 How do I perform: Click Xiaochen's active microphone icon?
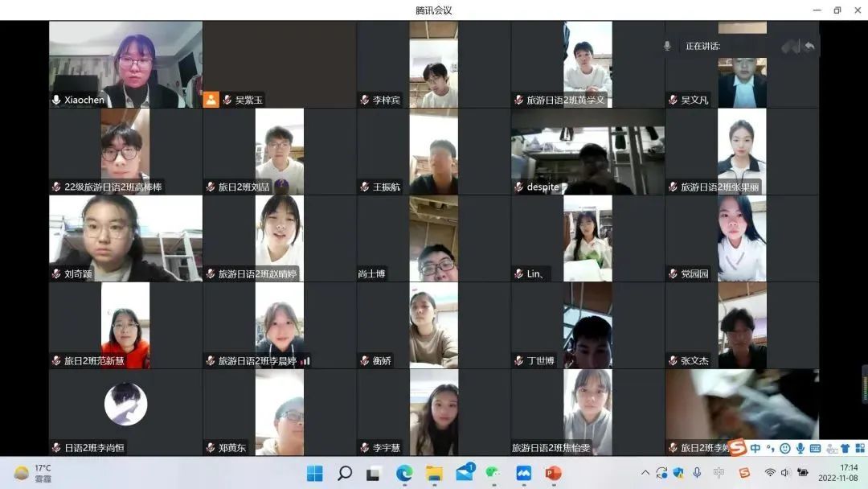(x=56, y=101)
